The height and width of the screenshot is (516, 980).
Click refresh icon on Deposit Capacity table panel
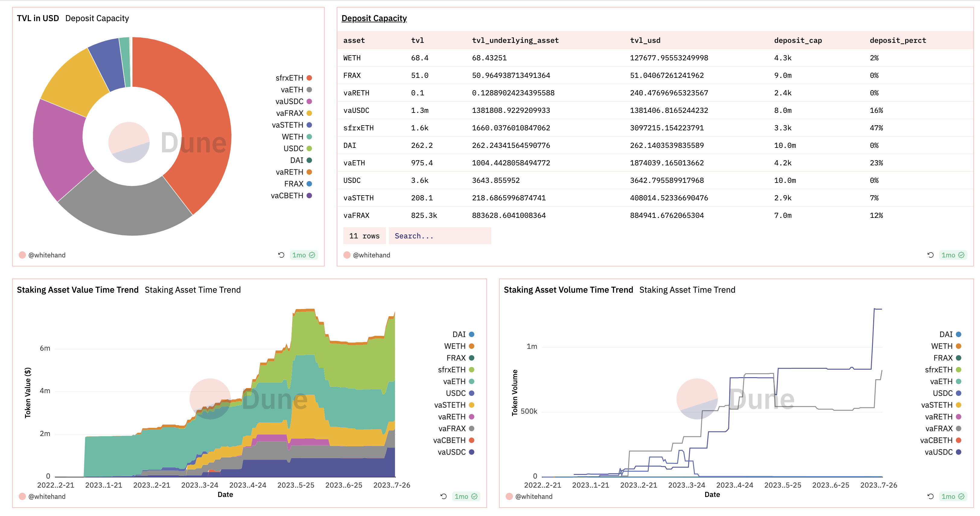pyautogui.click(x=930, y=255)
